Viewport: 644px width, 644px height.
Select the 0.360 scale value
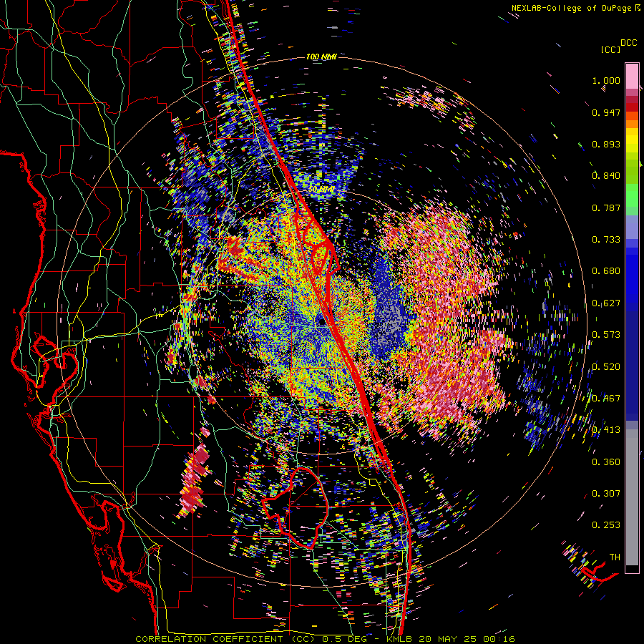pos(606,462)
